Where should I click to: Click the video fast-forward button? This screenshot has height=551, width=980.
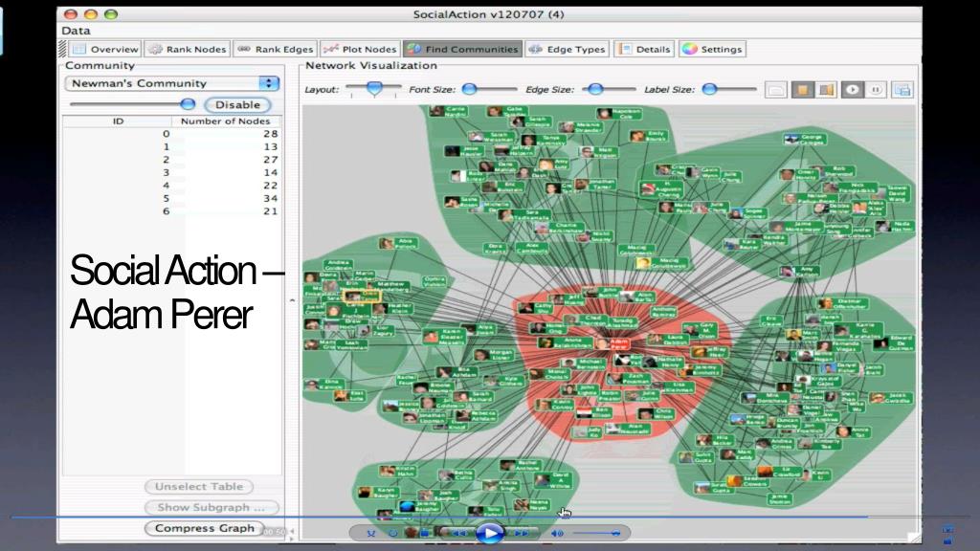521,533
